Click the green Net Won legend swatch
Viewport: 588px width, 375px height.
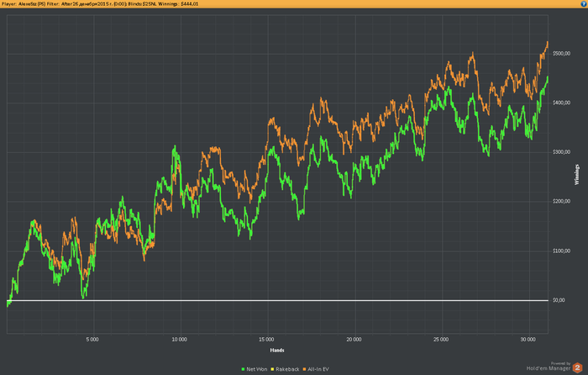(x=243, y=369)
